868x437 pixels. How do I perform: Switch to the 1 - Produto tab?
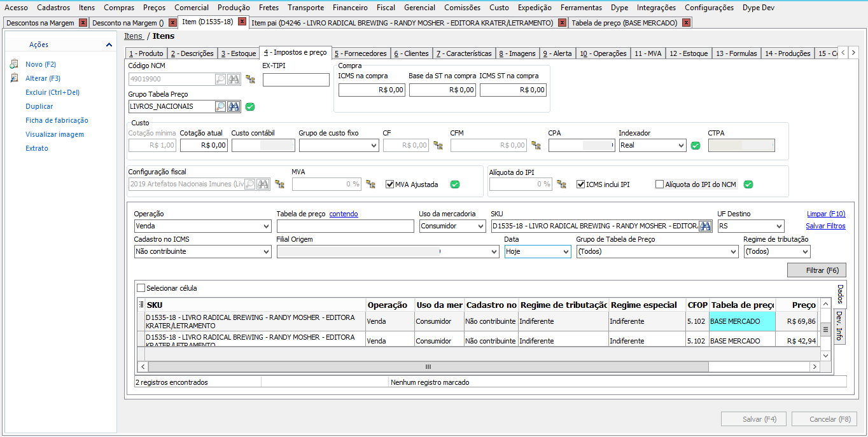[x=146, y=53]
